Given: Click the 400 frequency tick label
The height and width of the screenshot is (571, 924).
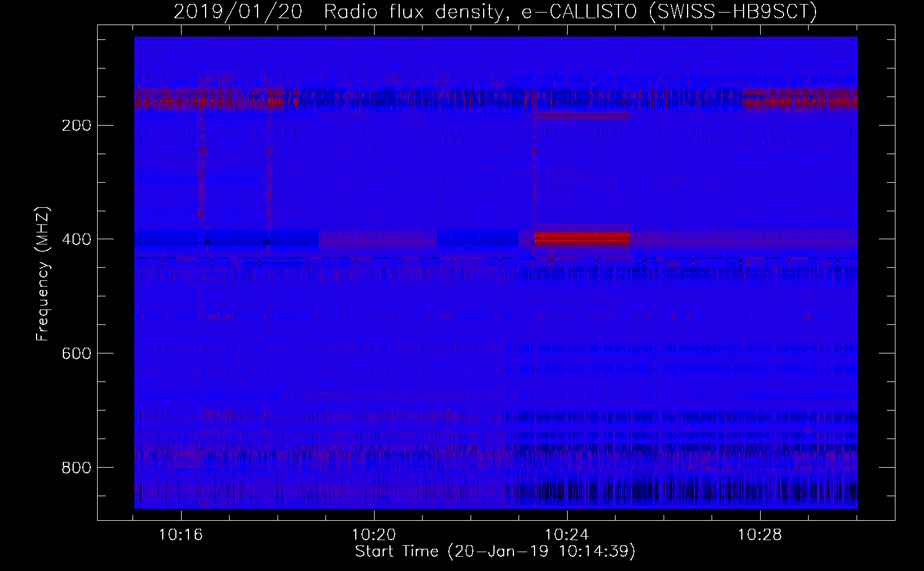Looking at the screenshot, I should pyautogui.click(x=76, y=239).
